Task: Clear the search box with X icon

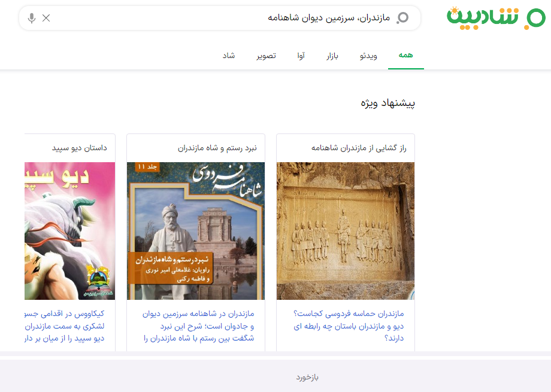Action: point(46,18)
